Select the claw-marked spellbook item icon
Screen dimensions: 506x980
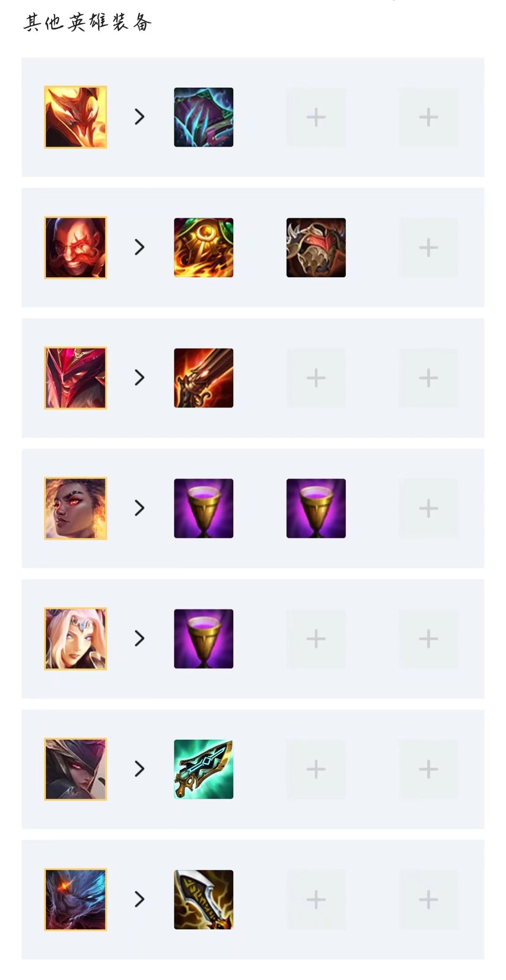pyautogui.click(x=204, y=117)
